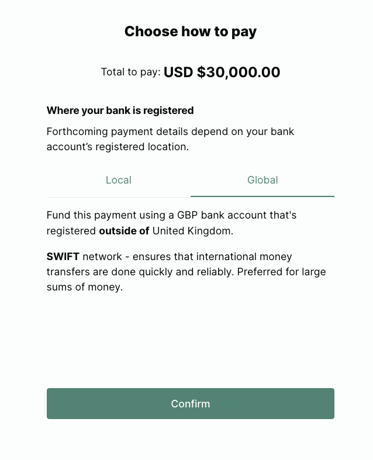This screenshot has width=373, height=460.
Task: Switch to the Local tab
Action: [119, 180]
